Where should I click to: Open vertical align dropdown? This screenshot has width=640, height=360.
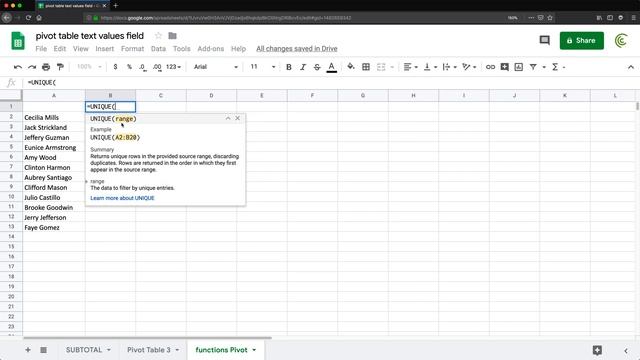[430, 67]
